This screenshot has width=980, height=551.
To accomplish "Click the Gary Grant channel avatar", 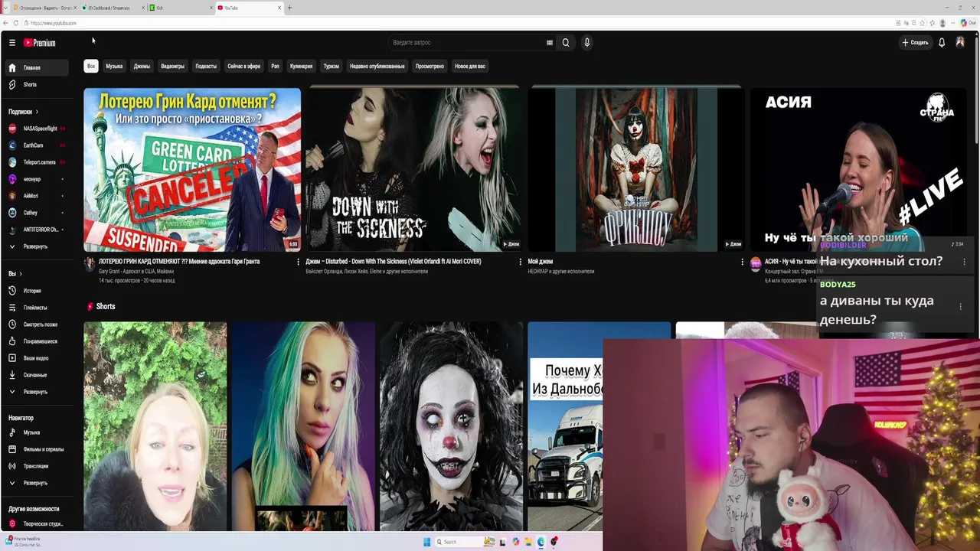I will point(90,264).
